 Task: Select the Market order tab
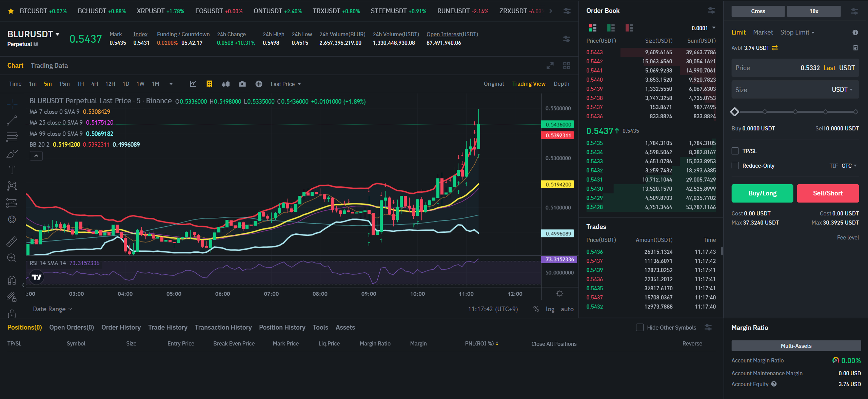click(x=763, y=32)
